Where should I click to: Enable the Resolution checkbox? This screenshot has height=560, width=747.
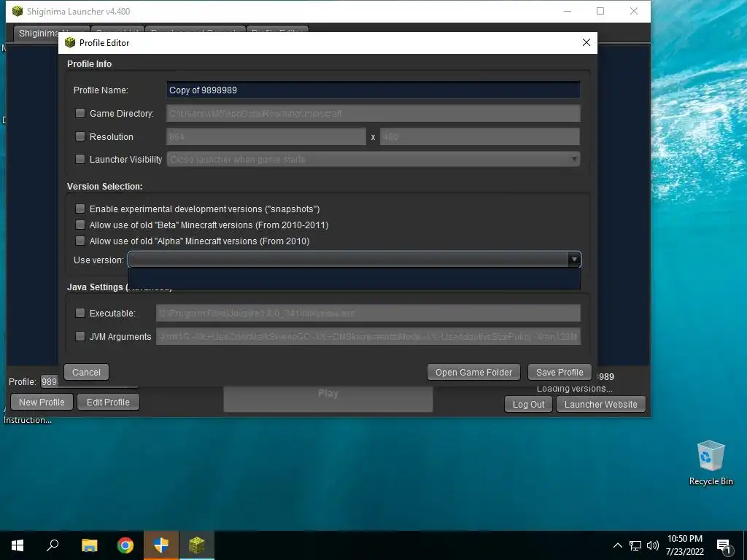coord(80,136)
